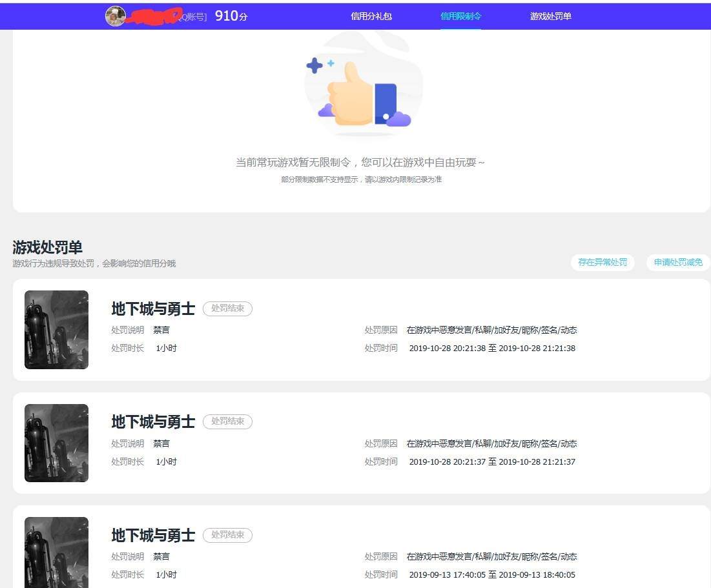Image resolution: width=711 pixels, height=588 pixels.
Task: Click game thumbnail of 20:21:37 penalty card
Action: click(x=56, y=443)
